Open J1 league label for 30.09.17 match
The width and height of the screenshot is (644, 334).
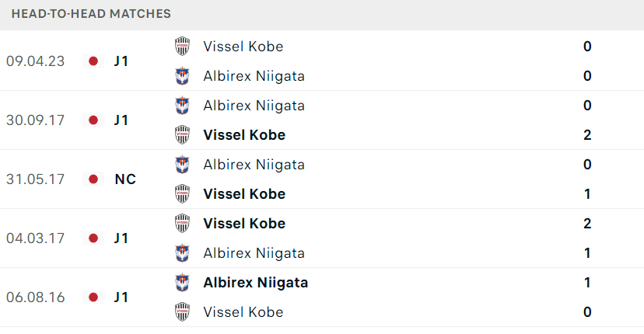pos(121,120)
